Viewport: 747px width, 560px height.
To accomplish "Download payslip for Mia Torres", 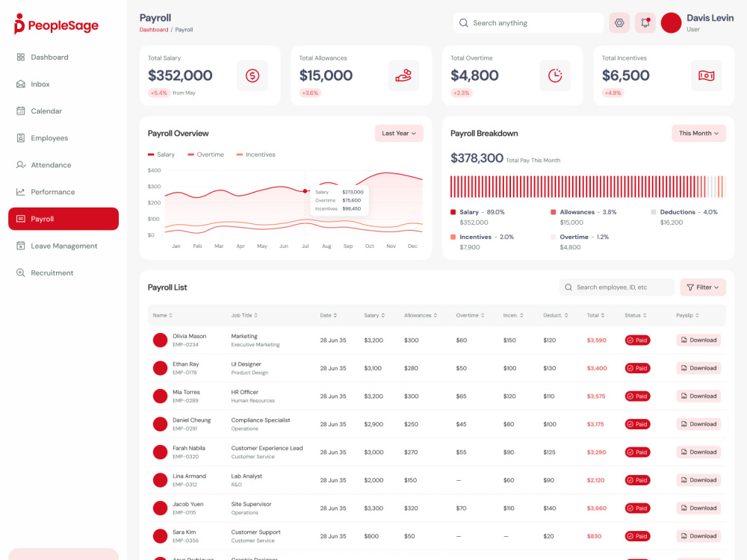I will (698, 396).
